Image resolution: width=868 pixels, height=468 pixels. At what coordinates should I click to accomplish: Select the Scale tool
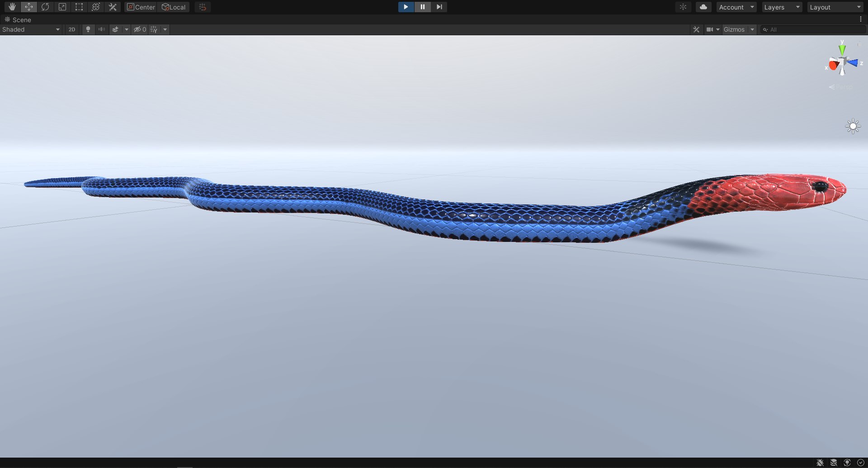click(62, 7)
